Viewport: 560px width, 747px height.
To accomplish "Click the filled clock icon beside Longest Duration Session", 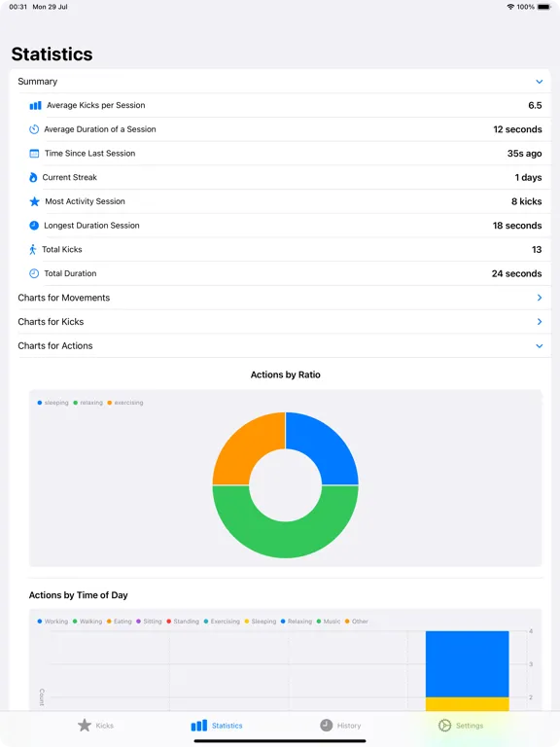I will point(34,226).
